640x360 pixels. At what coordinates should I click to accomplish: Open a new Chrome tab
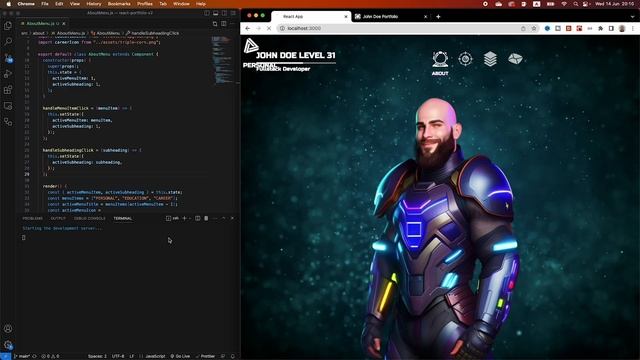click(438, 17)
